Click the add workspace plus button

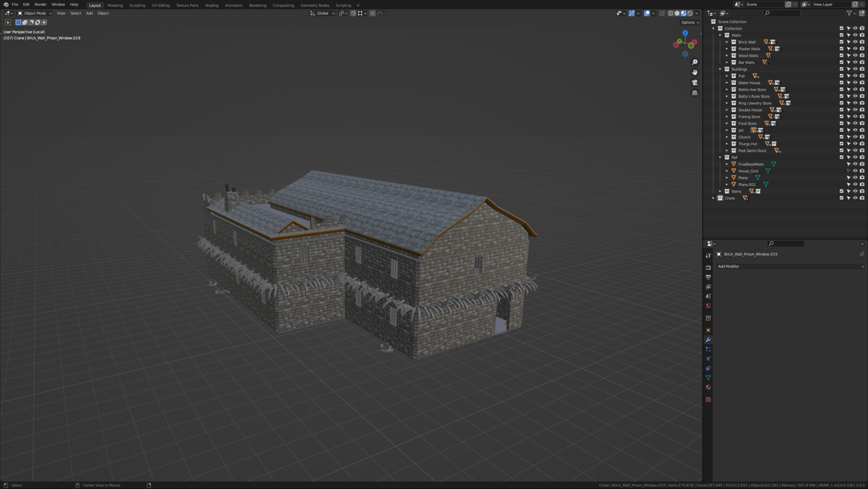tap(358, 5)
